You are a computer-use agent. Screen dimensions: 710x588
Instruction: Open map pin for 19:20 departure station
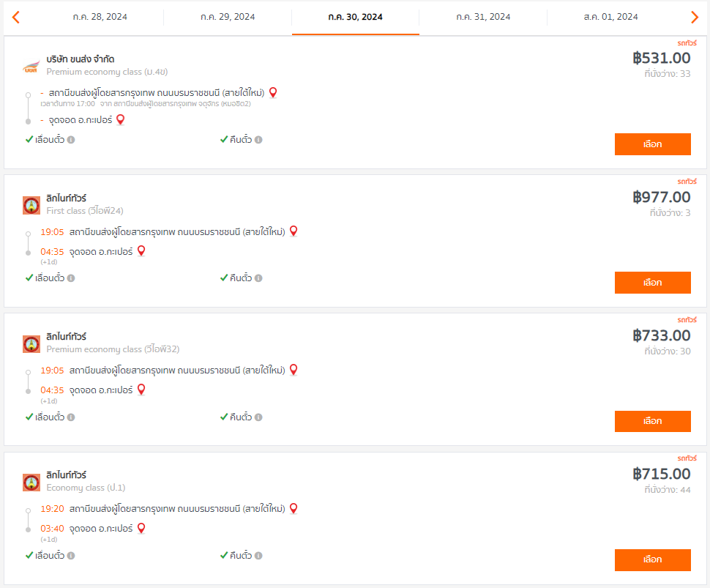pos(294,508)
